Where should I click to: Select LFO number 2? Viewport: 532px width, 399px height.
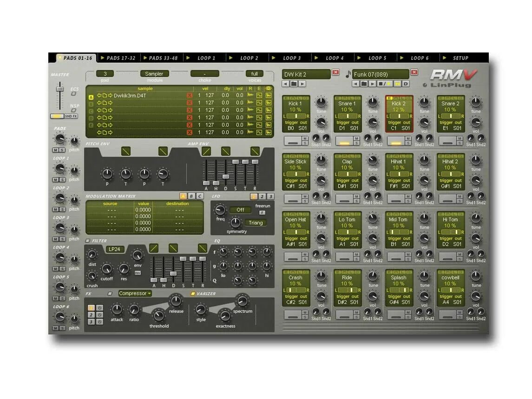click(x=262, y=196)
